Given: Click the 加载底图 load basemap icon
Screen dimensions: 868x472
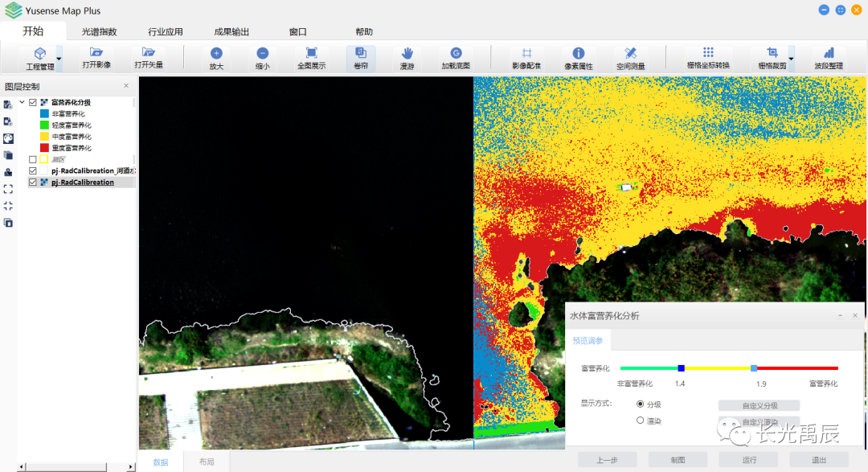Looking at the screenshot, I should (x=456, y=53).
